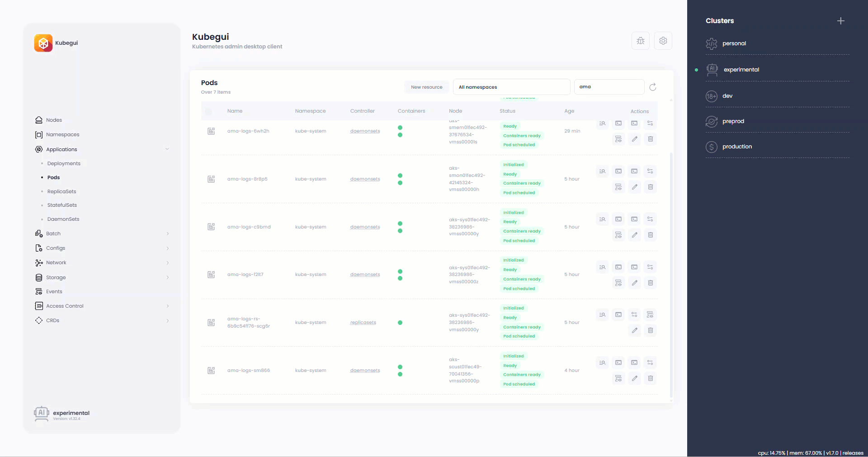Follow the replicasets controller link
Viewport: 868px width, 457px height.
pos(363,323)
